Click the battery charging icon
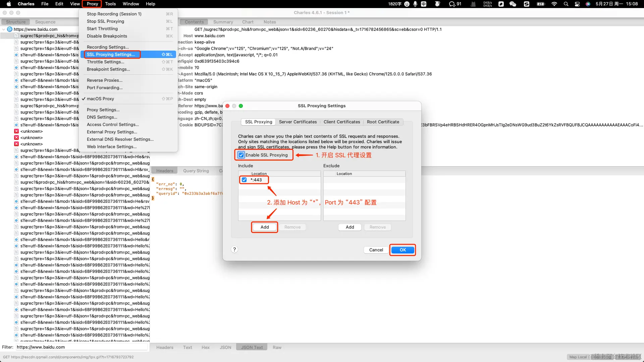 [x=541, y=4]
